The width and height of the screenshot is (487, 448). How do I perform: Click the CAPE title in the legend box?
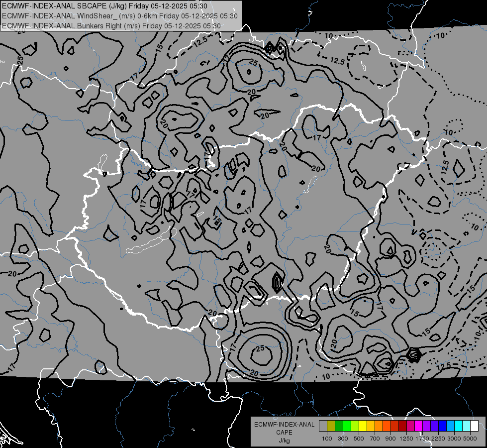coord(284,433)
